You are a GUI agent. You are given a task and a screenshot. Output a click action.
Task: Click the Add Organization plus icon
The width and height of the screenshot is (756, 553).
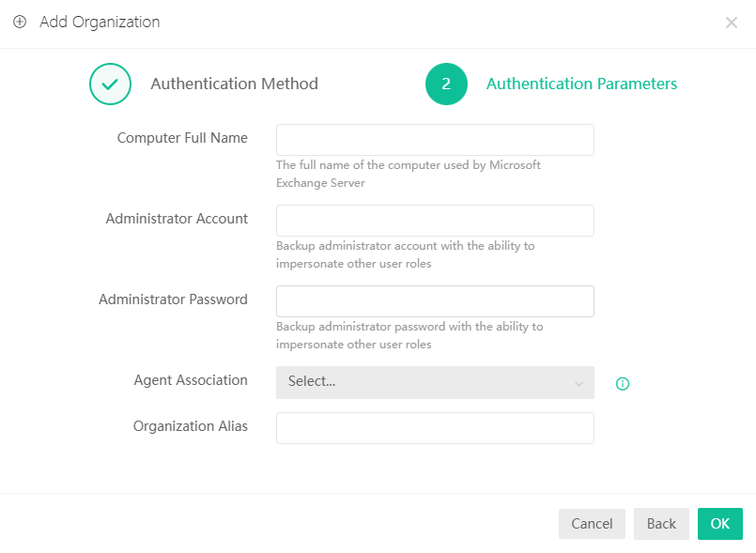coord(20,22)
